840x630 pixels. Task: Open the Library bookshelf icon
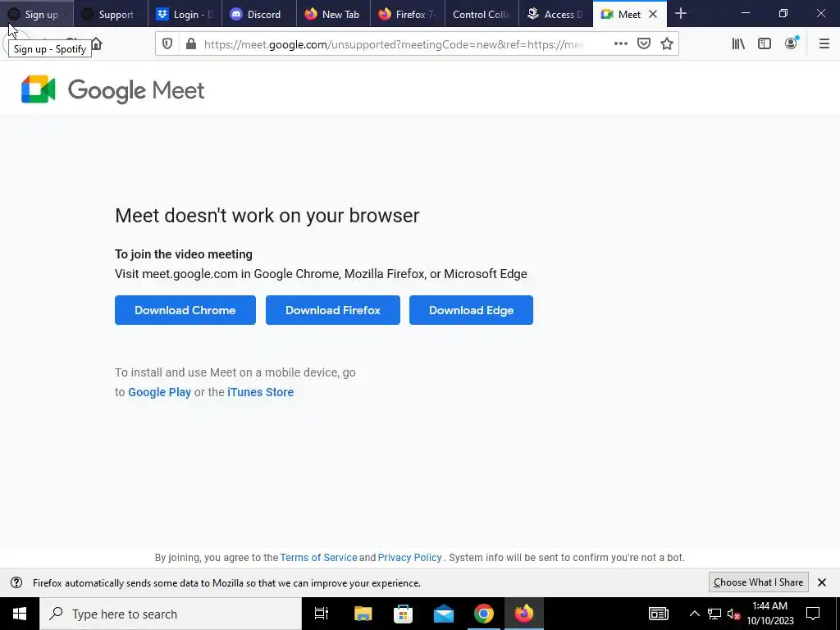pyautogui.click(x=738, y=44)
